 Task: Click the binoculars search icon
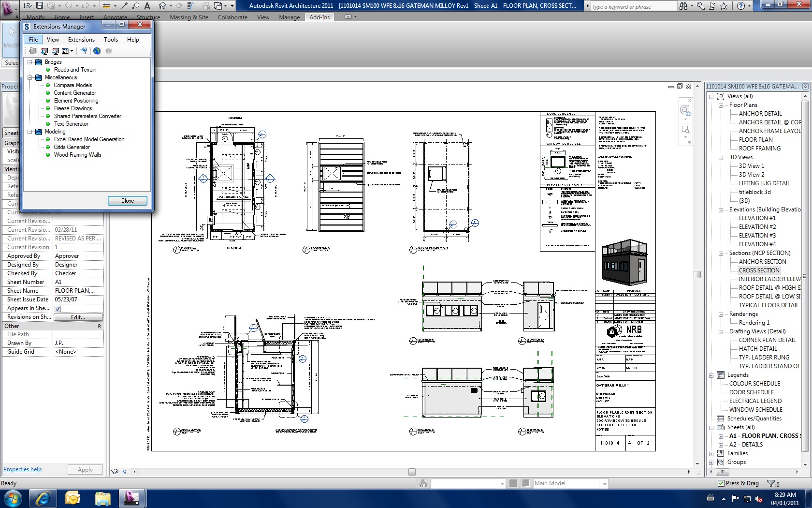click(x=683, y=6)
